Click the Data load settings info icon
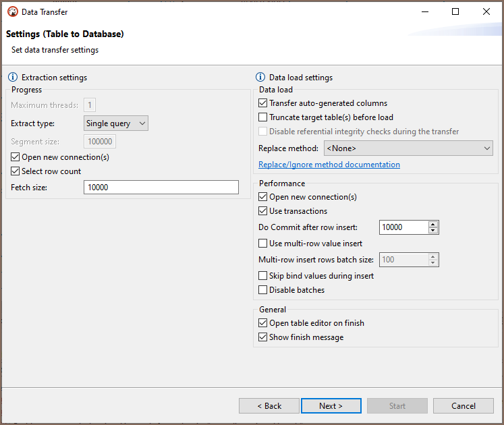This screenshot has height=425, width=504. (x=260, y=78)
